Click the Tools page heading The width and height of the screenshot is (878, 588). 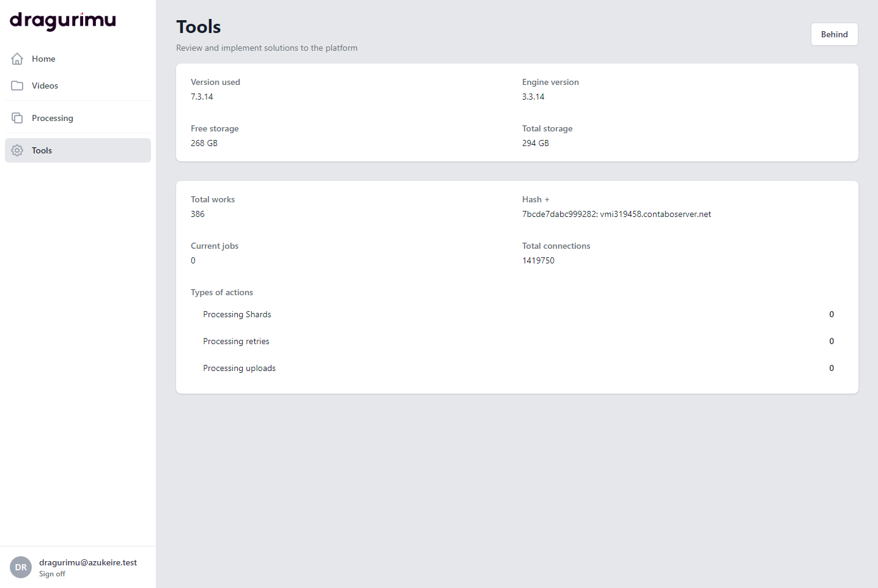click(x=199, y=27)
